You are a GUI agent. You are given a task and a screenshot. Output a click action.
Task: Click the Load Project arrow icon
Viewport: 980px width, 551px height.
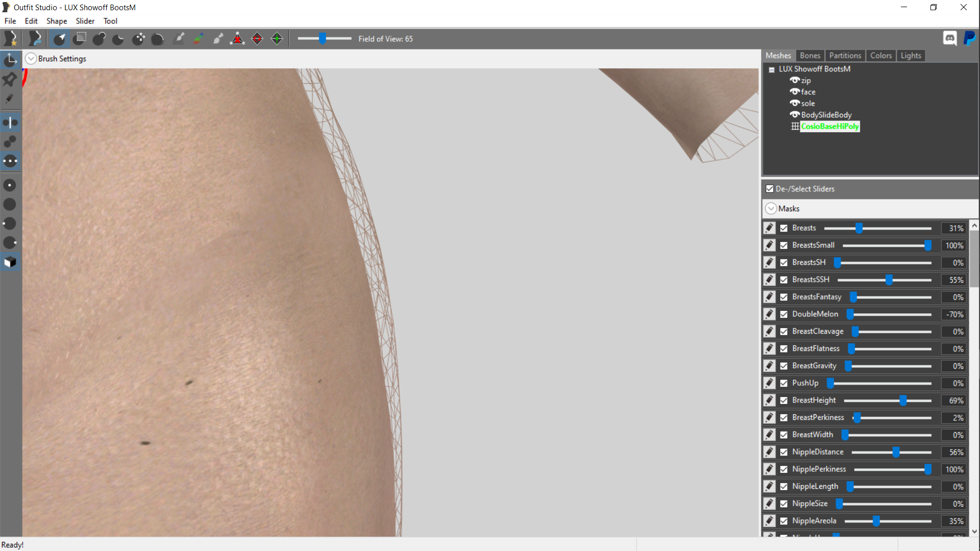[35, 39]
